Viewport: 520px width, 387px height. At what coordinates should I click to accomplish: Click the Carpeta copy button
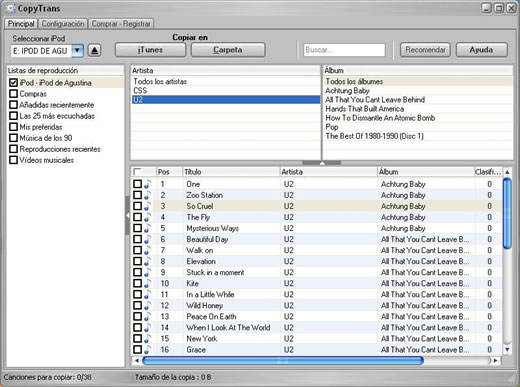[228, 50]
